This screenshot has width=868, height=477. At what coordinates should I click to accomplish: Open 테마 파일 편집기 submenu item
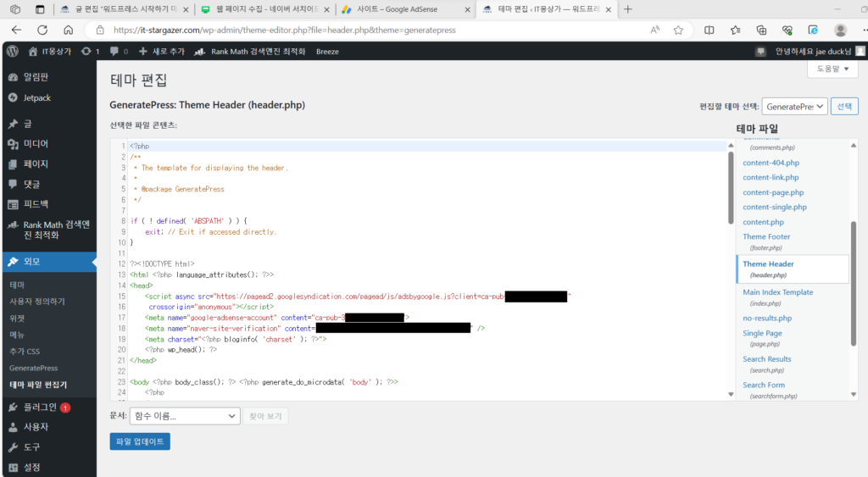pos(38,385)
